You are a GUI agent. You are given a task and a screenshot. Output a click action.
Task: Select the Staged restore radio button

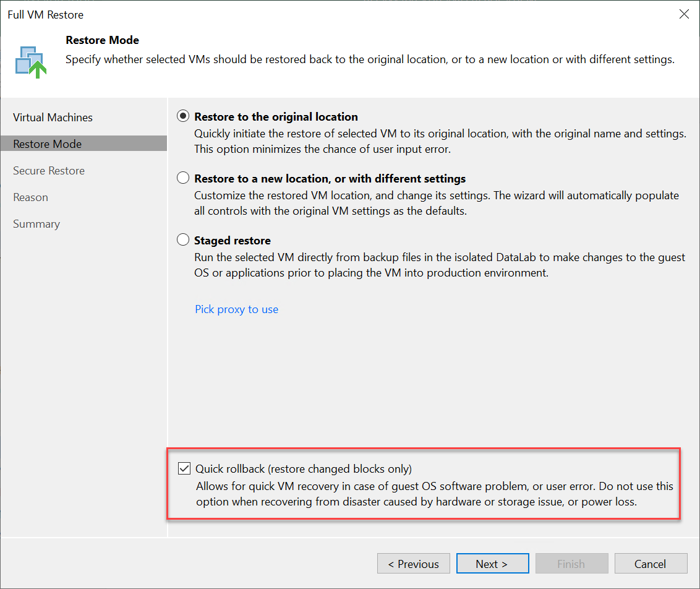pos(183,240)
